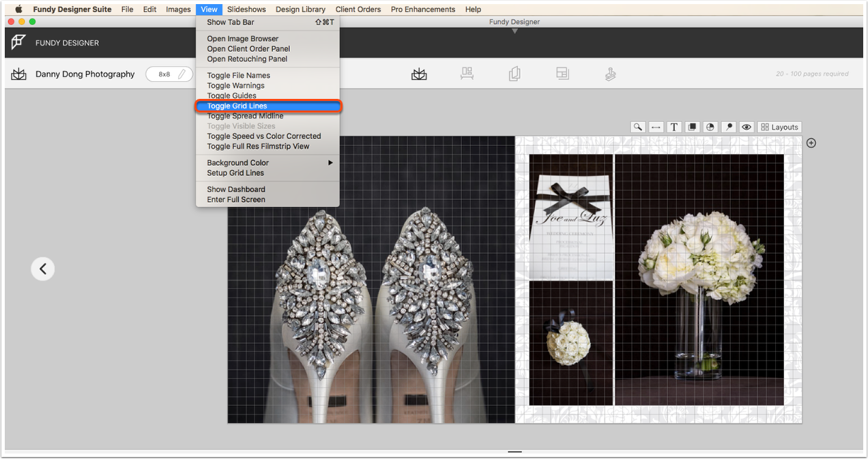Edit the 8x8 album size selector

click(169, 74)
